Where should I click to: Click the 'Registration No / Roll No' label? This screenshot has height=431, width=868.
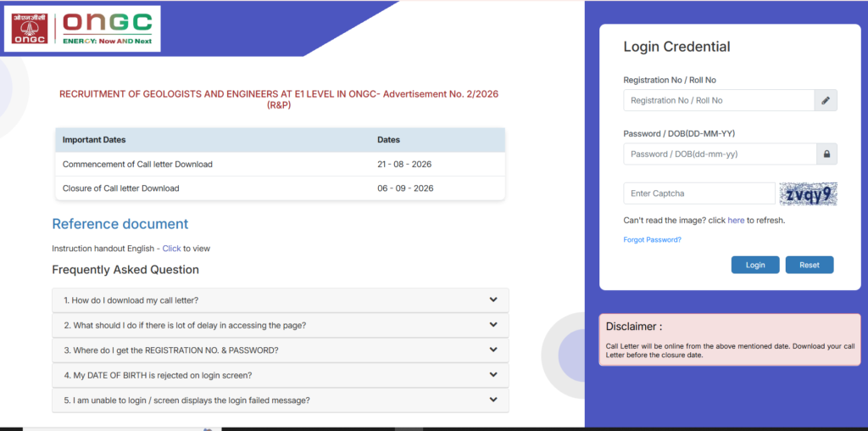670,80
